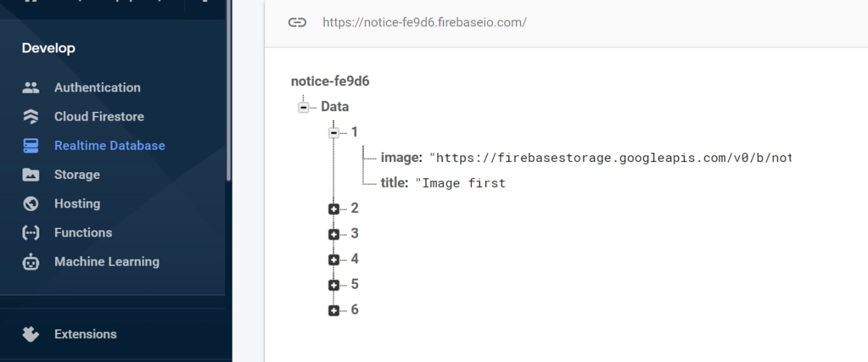Collapse node 1 in the tree

[x=334, y=132]
